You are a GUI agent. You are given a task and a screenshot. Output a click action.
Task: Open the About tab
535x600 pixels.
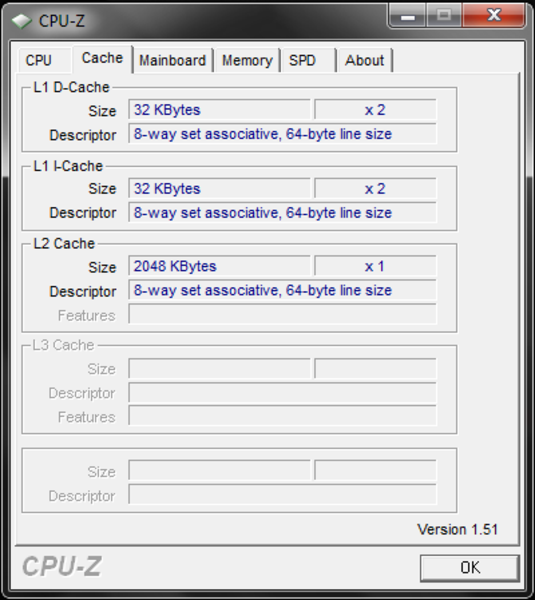[365, 60]
